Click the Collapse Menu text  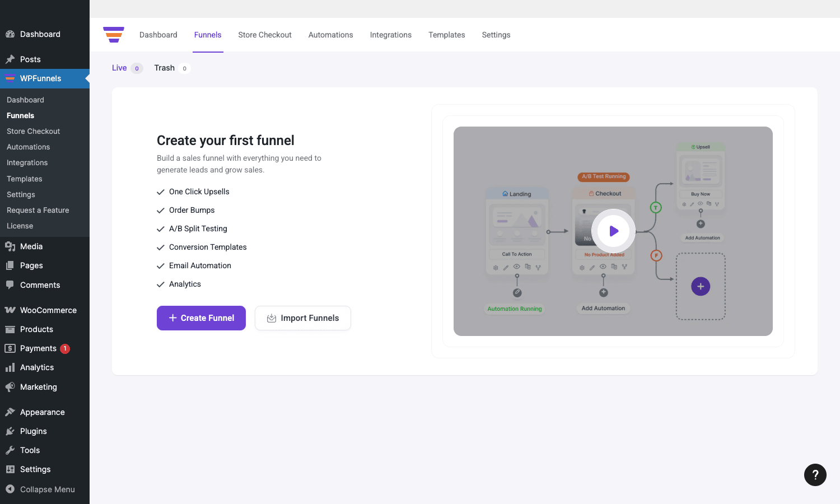(x=48, y=489)
